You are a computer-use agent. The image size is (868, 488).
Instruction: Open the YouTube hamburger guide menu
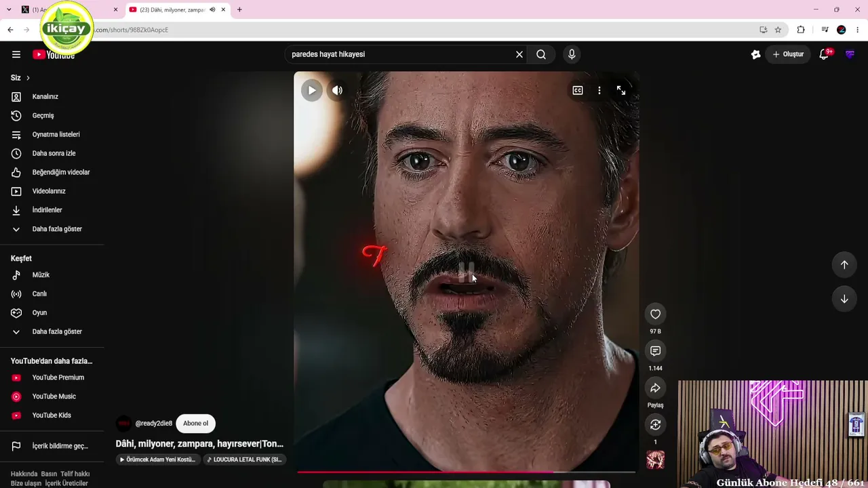(16, 54)
